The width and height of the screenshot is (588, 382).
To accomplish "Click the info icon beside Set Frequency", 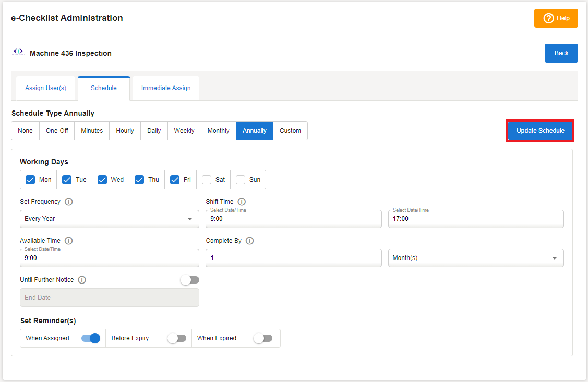I will click(x=69, y=202).
